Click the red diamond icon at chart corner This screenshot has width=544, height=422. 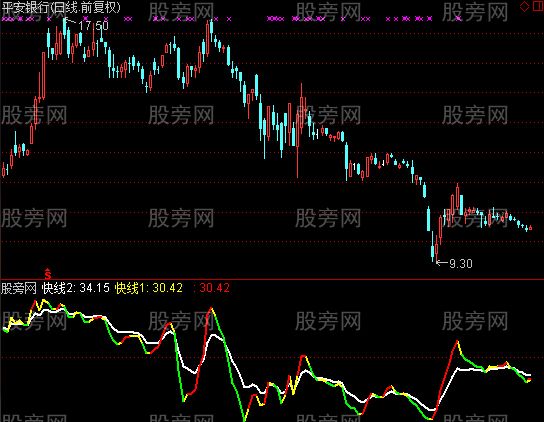525,6
